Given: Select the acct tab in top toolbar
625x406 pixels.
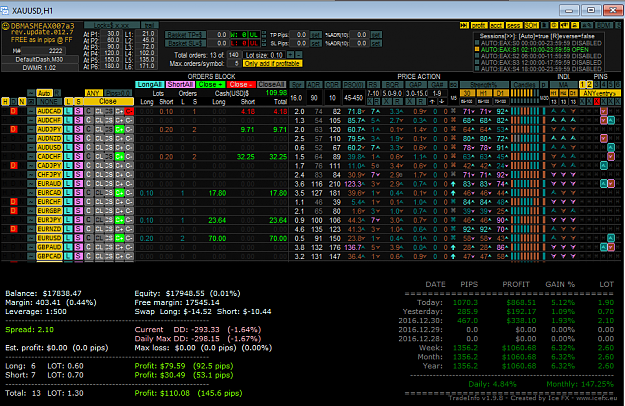Looking at the screenshot, I should click(x=496, y=25).
